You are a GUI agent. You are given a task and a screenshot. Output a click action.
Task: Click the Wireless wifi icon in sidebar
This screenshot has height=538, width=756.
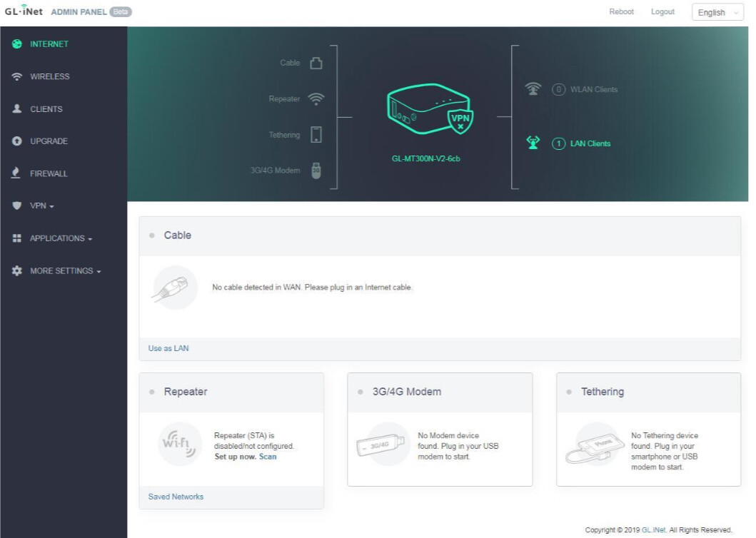(17, 76)
